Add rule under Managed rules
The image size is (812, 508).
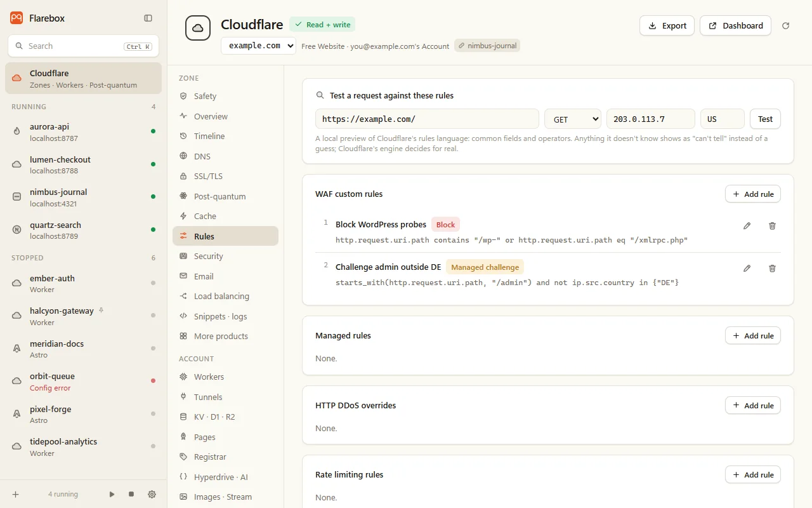click(x=753, y=336)
